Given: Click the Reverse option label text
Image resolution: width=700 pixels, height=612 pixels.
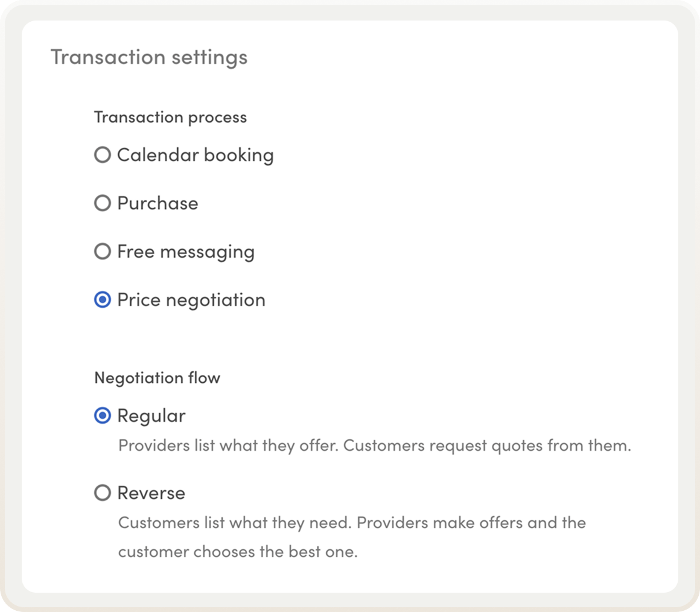Looking at the screenshot, I should pos(150,493).
